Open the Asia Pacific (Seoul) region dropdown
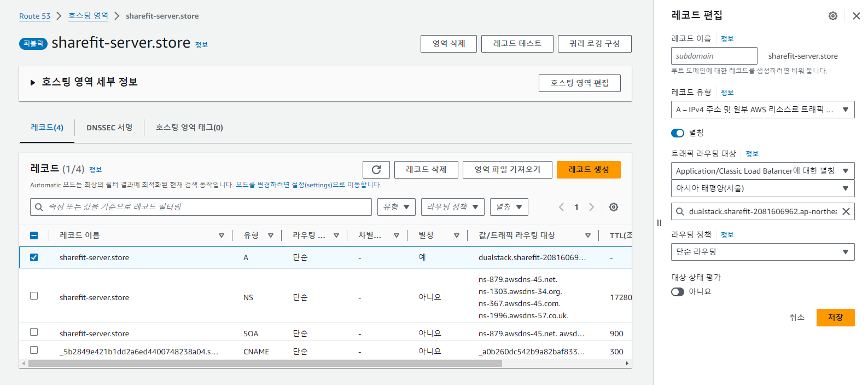This screenshot has width=868, height=385. (x=763, y=188)
